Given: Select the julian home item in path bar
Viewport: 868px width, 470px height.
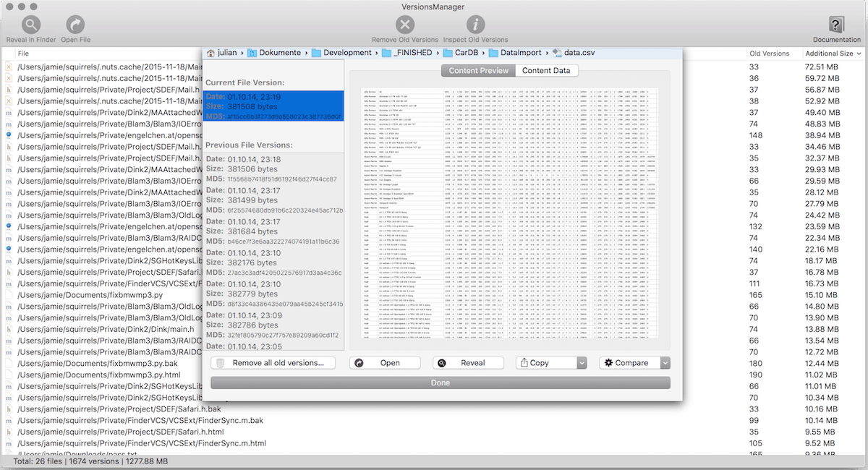Looking at the screenshot, I should 223,53.
